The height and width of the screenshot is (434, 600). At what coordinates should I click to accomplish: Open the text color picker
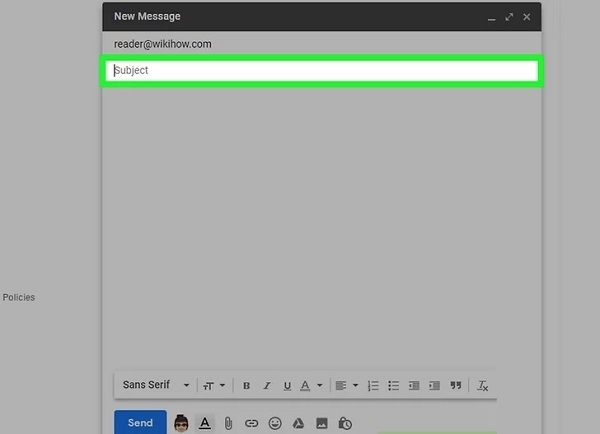[311, 385]
